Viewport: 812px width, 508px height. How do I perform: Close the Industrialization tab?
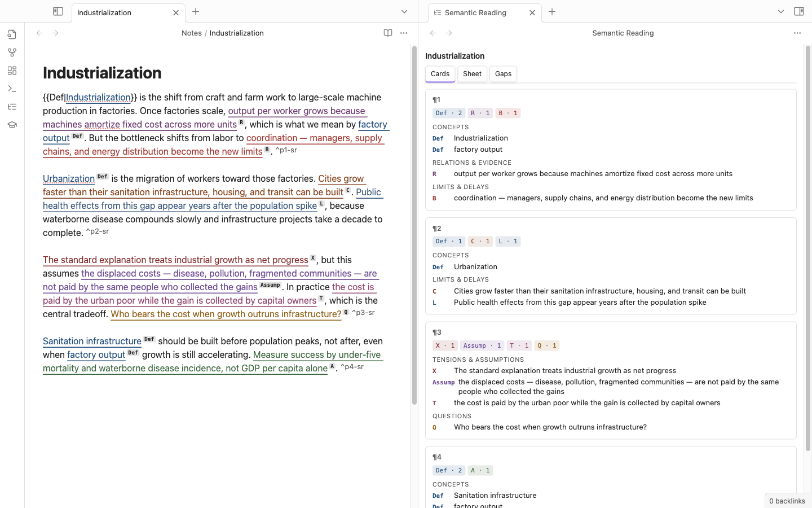click(176, 12)
